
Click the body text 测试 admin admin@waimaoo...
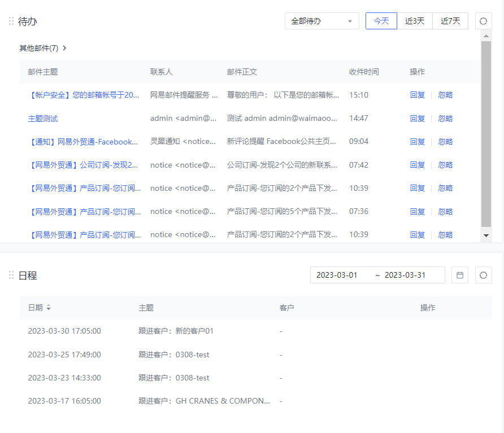tap(282, 119)
